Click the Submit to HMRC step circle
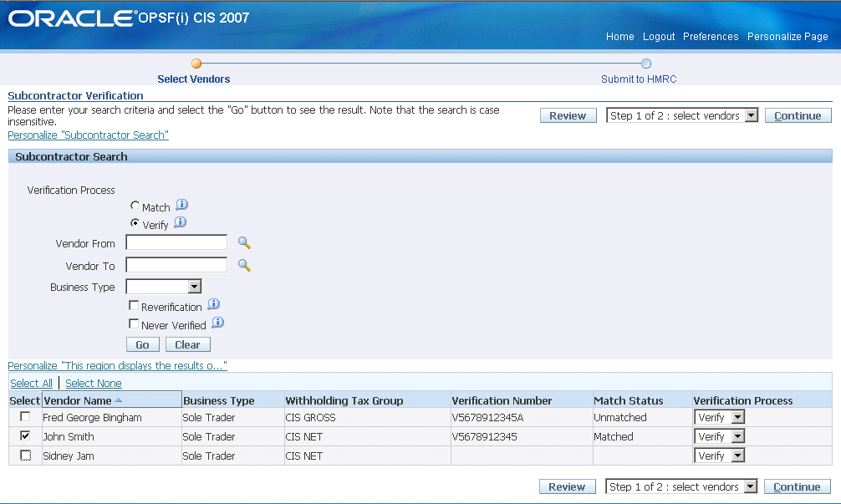The width and height of the screenshot is (841, 504). [646, 64]
